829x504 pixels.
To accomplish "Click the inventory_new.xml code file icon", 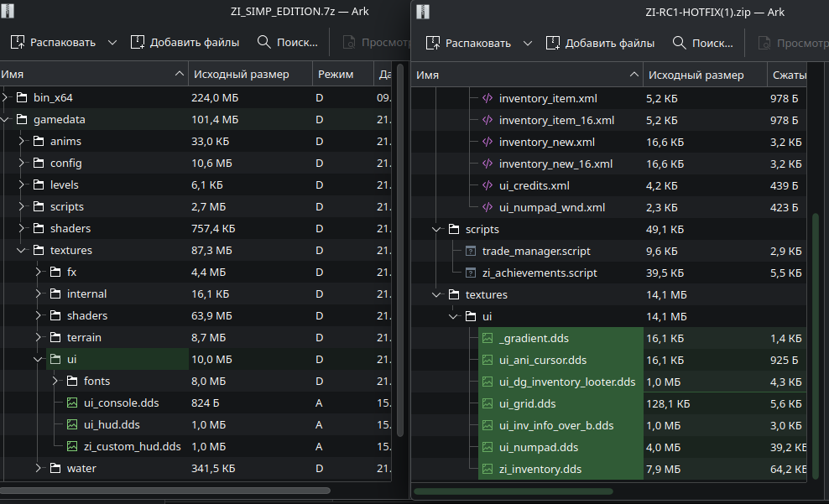I will [487, 142].
